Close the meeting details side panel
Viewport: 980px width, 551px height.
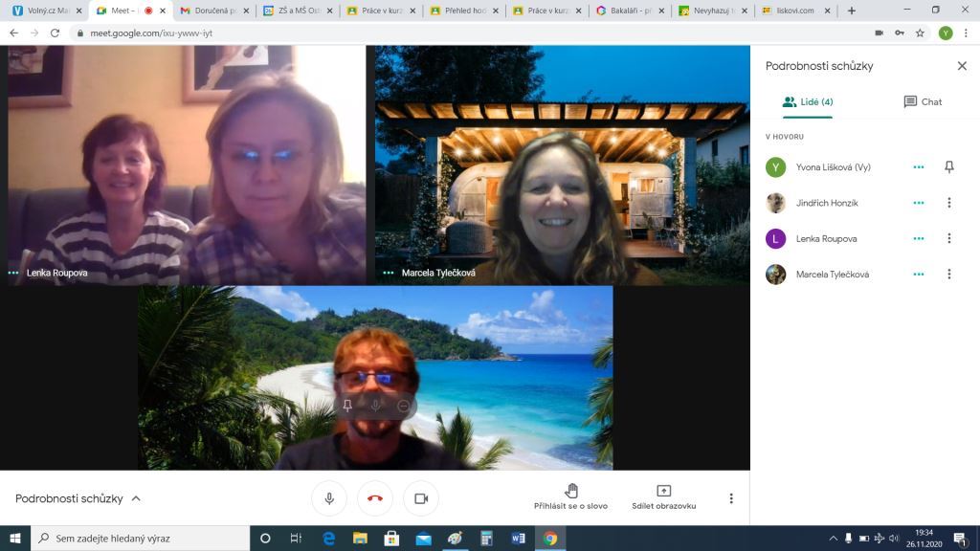pyautogui.click(x=962, y=66)
